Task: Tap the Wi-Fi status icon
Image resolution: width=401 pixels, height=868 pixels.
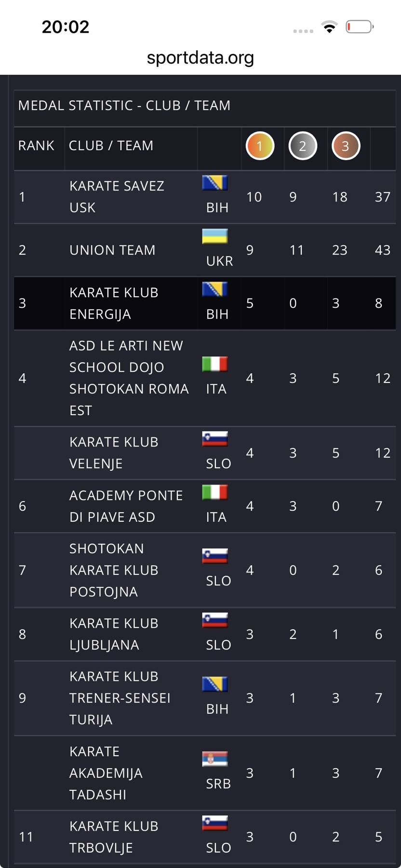Action: point(330,27)
